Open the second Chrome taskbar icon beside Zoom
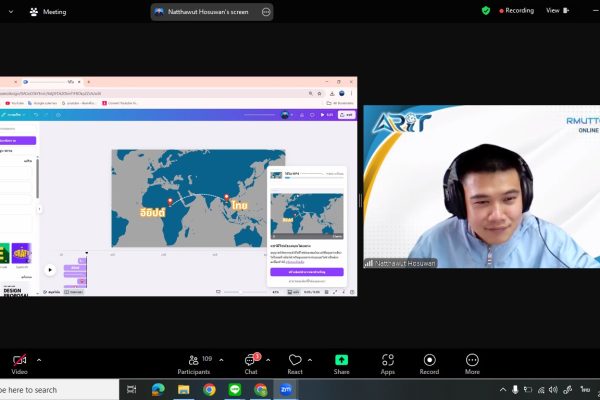 tap(260, 390)
